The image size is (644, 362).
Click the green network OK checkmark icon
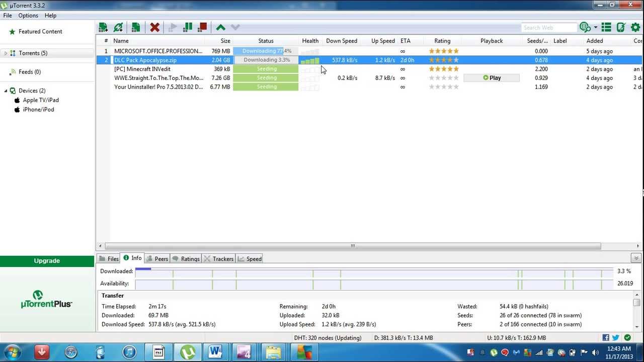coord(627,338)
